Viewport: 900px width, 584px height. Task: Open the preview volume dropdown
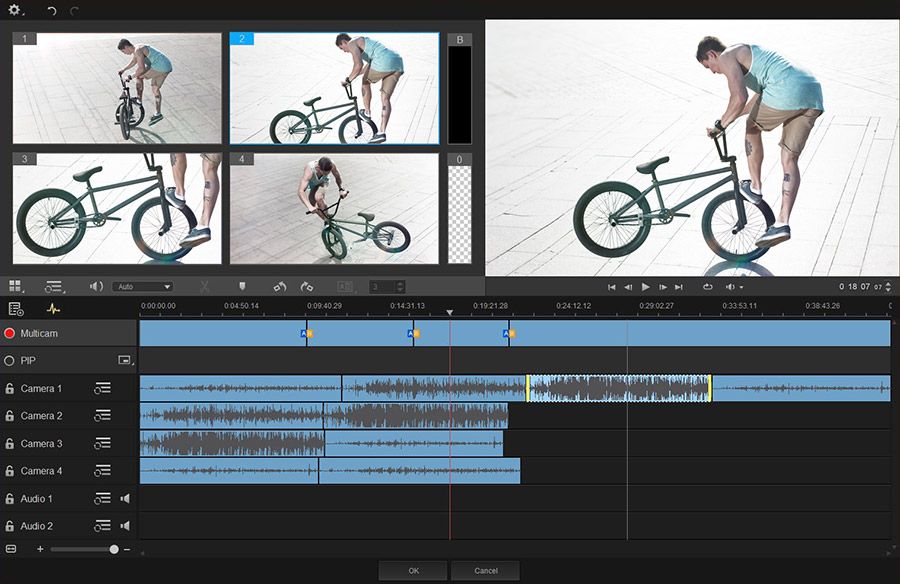point(735,287)
